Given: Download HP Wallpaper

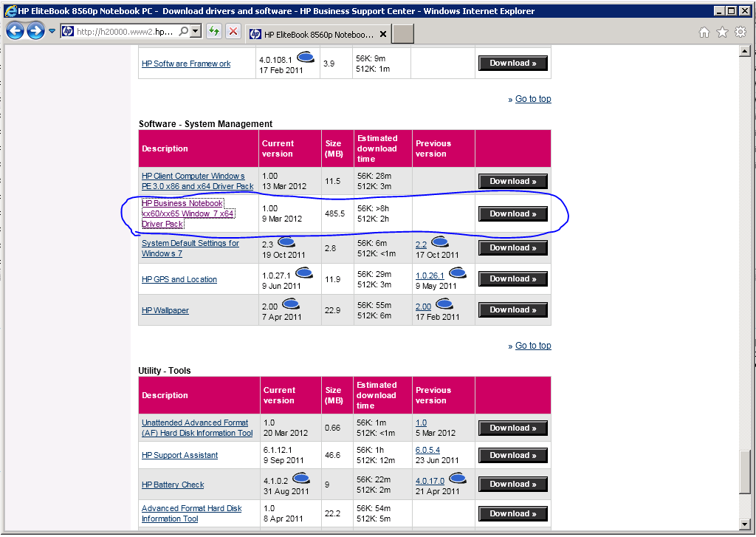Looking at the screenshot, I should click(513, 309).
